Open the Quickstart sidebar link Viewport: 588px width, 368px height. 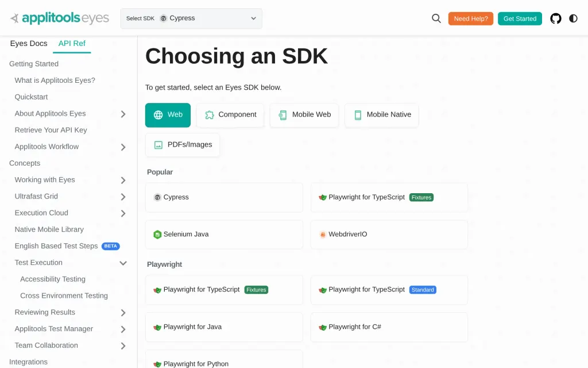click(x=31, y=97)
